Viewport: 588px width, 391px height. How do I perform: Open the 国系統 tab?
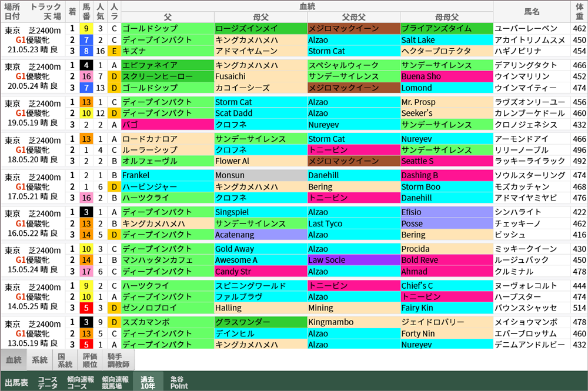pos(65,360)
